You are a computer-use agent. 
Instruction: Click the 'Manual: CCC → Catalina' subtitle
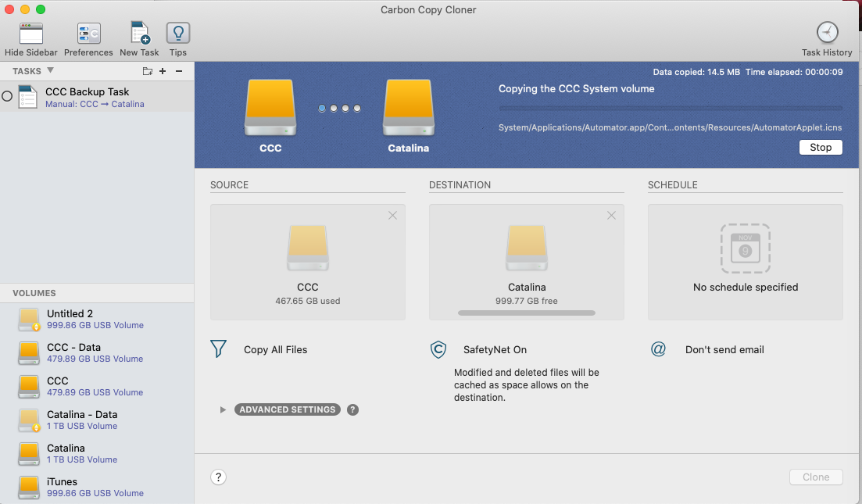click(95, 104)
